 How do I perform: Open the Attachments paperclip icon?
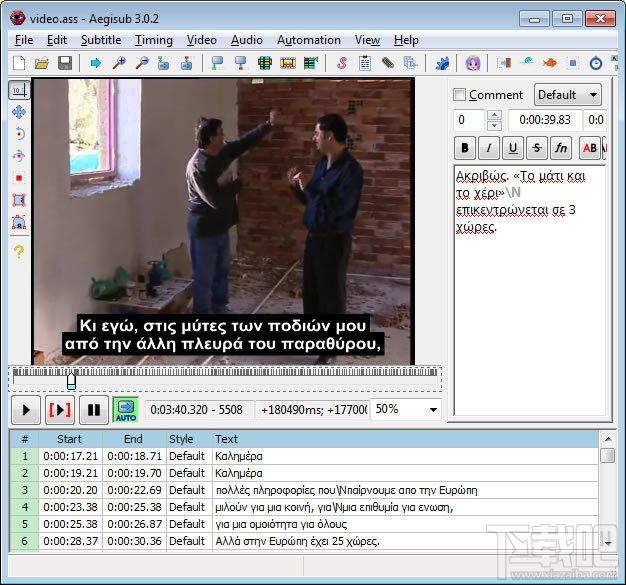point(388,63)
